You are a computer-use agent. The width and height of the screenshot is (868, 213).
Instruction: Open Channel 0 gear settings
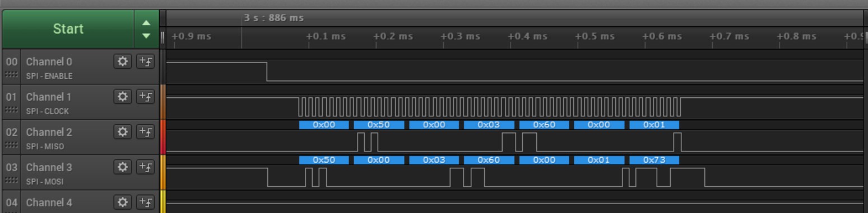click(123, 61)
